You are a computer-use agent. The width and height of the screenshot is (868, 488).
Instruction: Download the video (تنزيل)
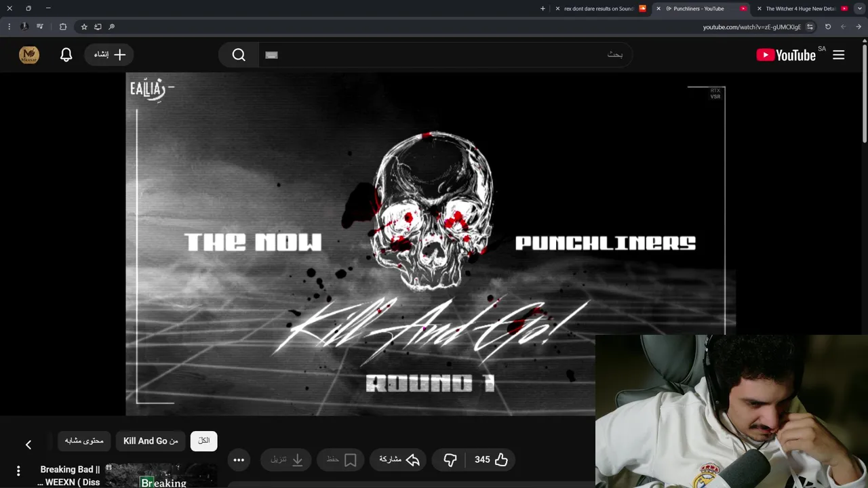tap(286, 460)
